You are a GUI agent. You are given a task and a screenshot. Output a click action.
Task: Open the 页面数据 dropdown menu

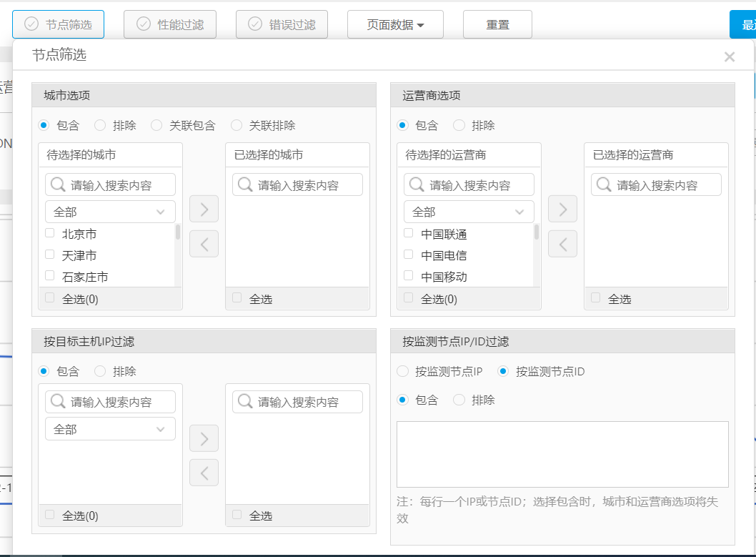point(395,24)
